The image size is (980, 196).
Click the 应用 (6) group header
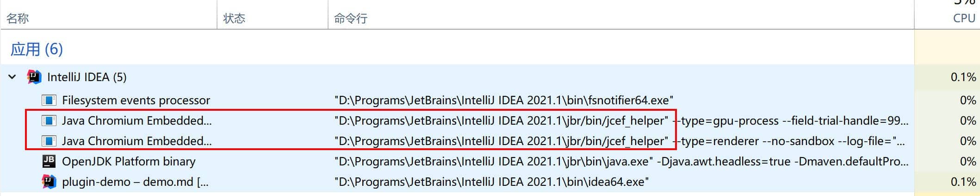[37, 49]
